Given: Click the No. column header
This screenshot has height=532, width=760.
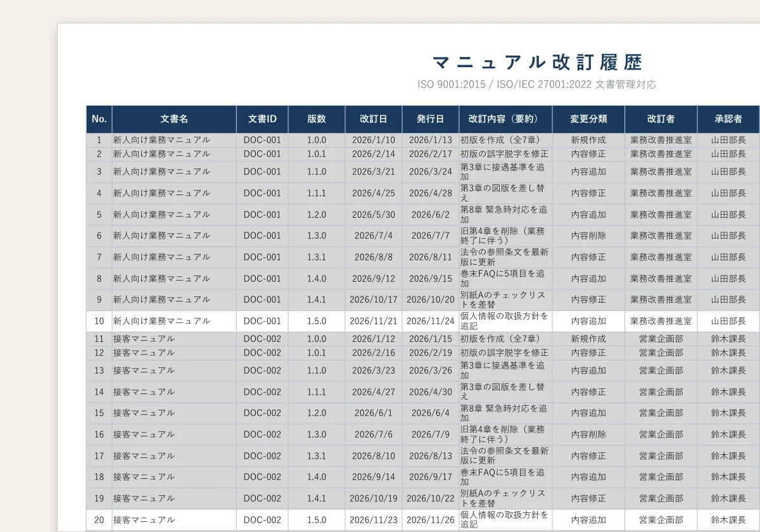Looking at the screenshot, I should point(99,119).
